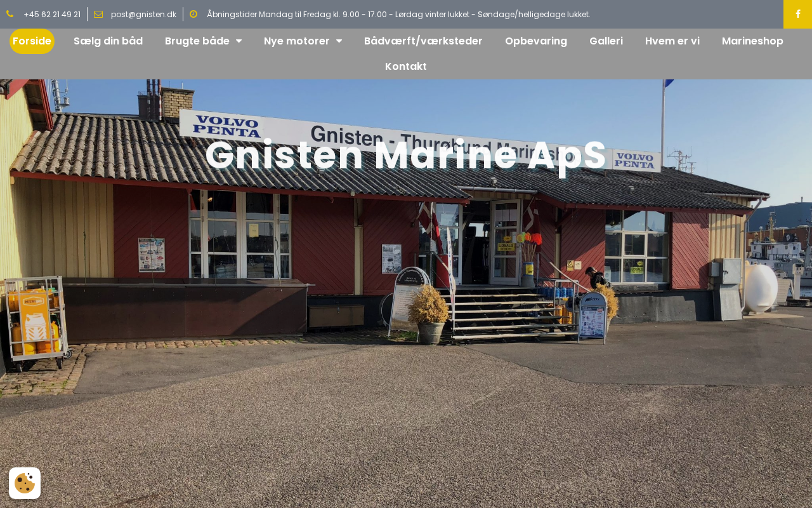The width and height of the screenshot is (812, 508).
Task: Open the Sælg din båd page
Action: coord(108,41)
